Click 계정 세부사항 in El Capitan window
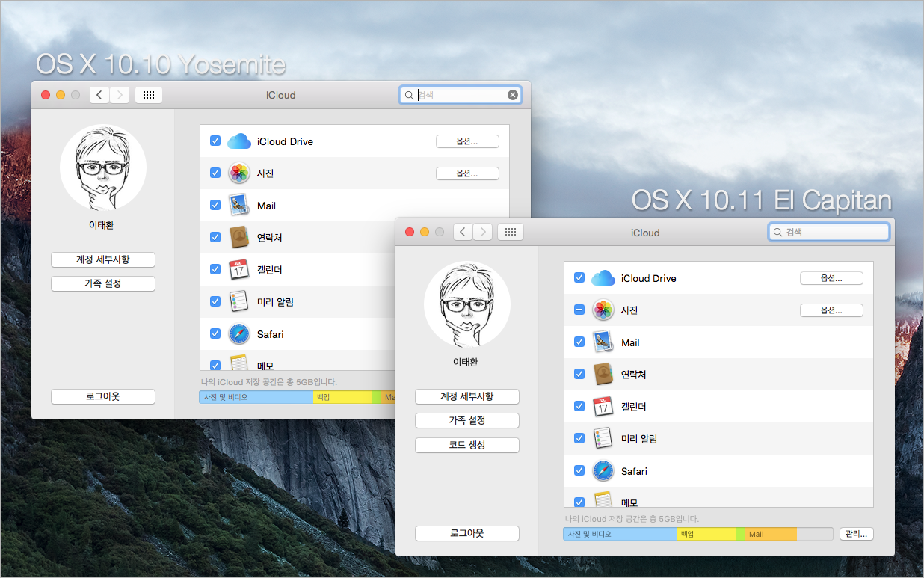This screenshot has width=924, height=578. click(467, 396)
